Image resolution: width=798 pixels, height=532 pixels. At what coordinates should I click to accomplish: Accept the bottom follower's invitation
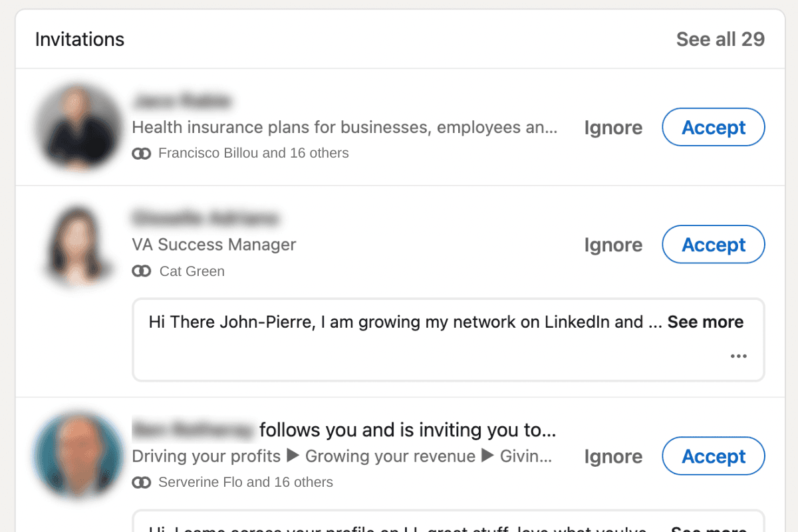point(713,456)
